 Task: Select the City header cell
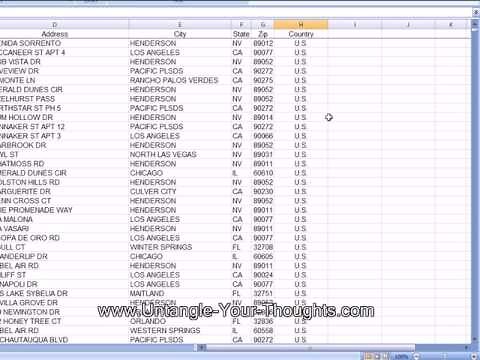pos(180,34)
